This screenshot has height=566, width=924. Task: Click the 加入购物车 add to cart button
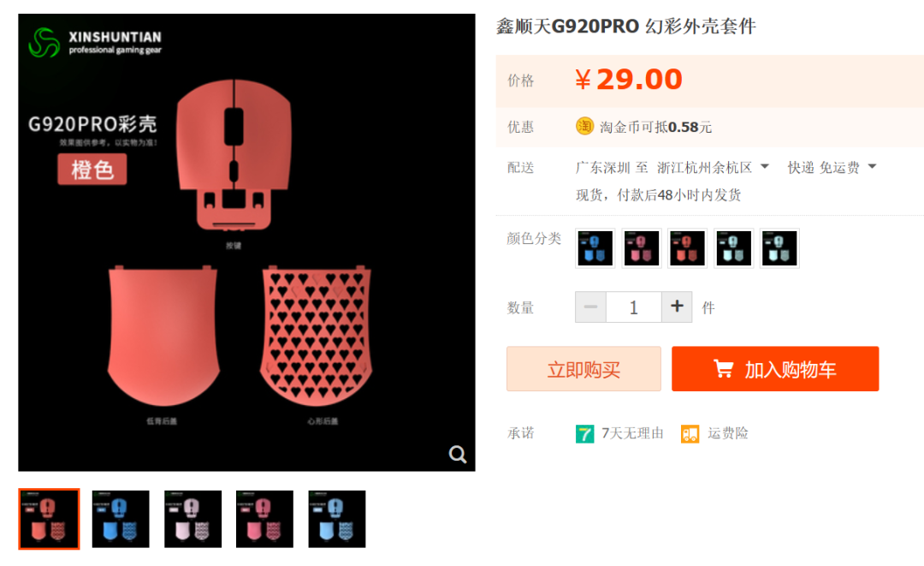(x=775, y=369)
